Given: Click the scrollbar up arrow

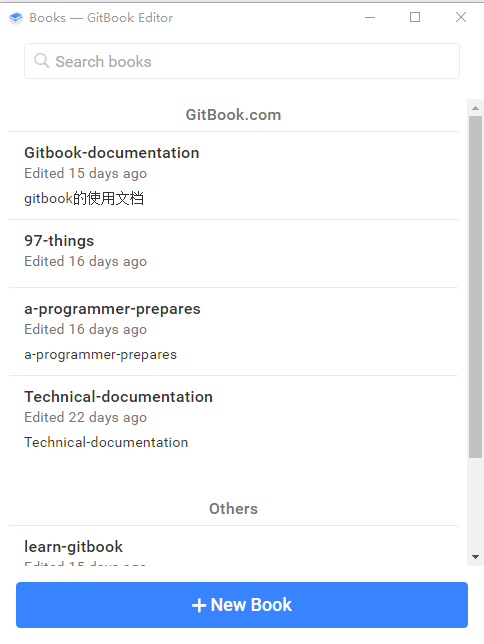Looking at the screenshot, I should coord(475,108).
